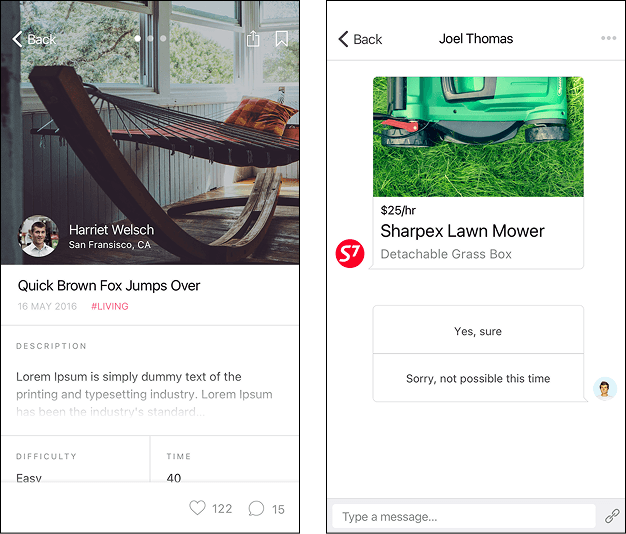This screenshot has height=534, width=626.
Task: Expand the truncated Lorem Ipsum description
Action: pos(145,394)
